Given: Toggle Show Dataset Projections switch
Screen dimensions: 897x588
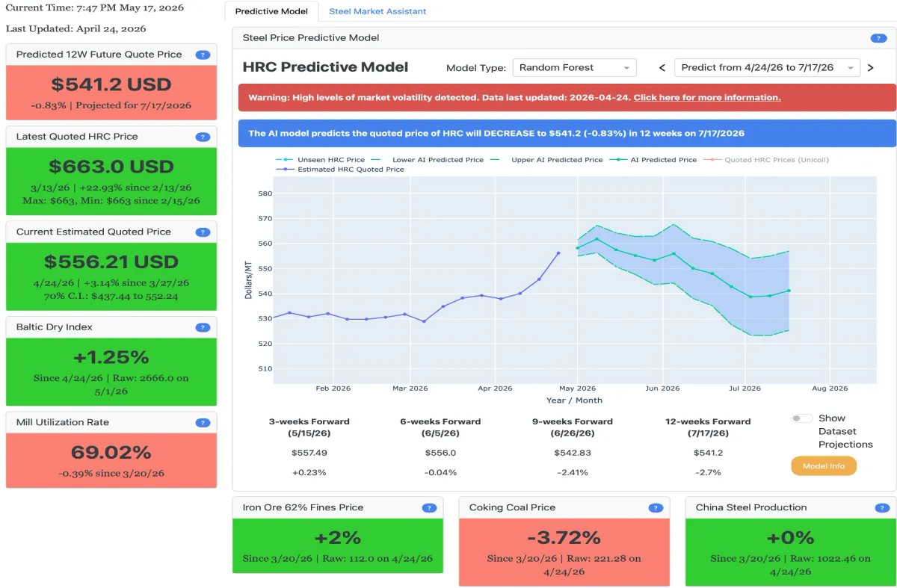Looking at the screenshot, I should tap(802, 418).
